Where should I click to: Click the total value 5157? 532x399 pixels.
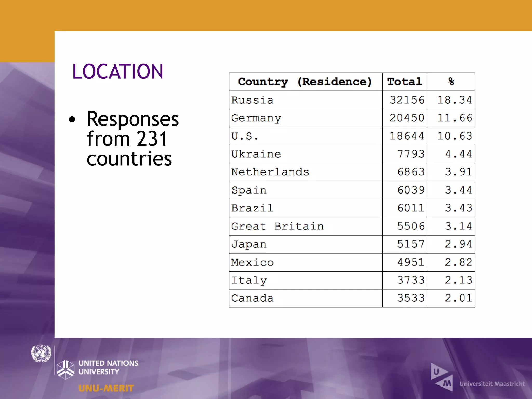[x=411, y=244]
